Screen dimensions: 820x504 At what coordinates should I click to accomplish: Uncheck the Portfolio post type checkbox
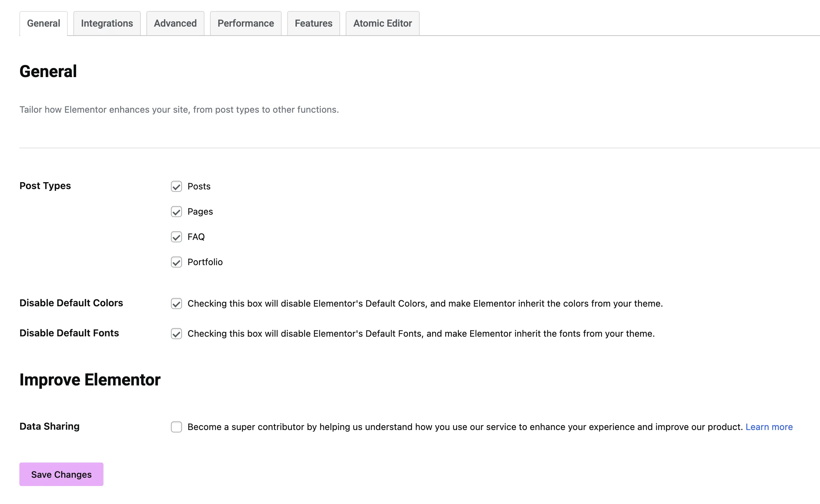pos(176,262)
